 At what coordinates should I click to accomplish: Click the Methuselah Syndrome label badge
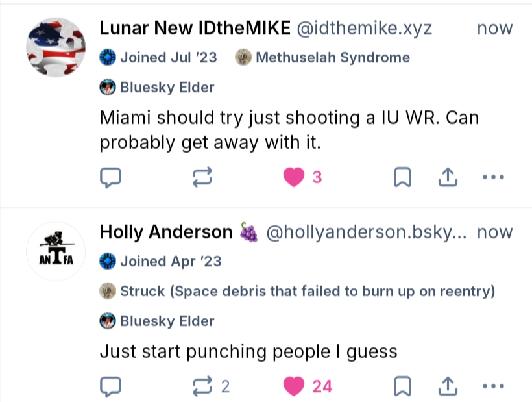pyautogui.click(x=323, y=58)
